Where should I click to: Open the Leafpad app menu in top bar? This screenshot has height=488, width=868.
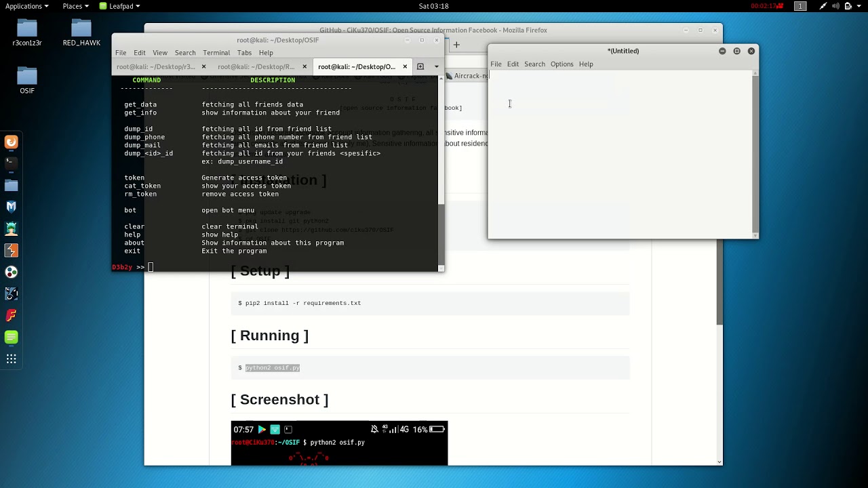(119, 6)
